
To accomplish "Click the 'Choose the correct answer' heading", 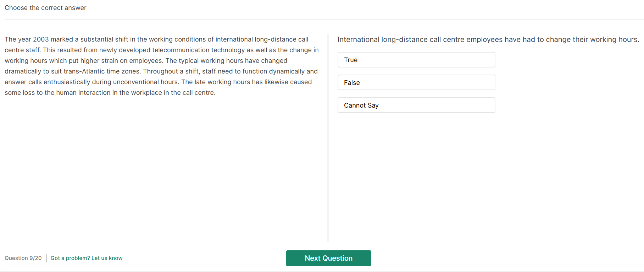I will pos(45,8).
